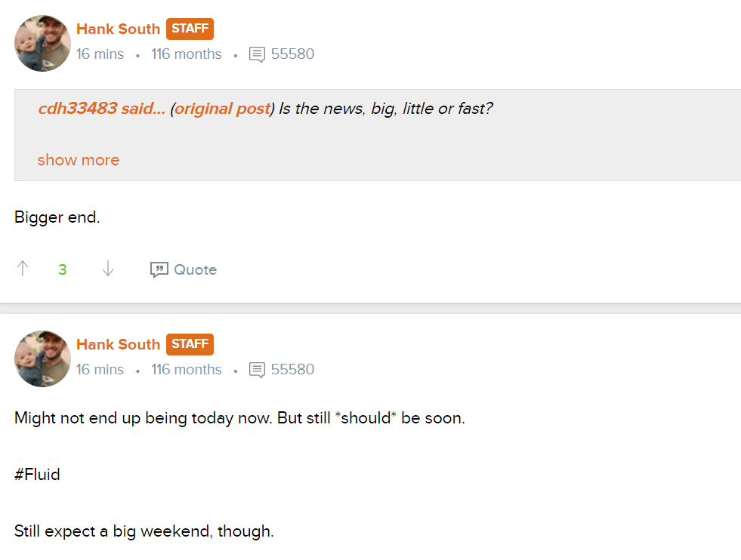
Task: Click the "Quote" button label
Action: point(195,269)
